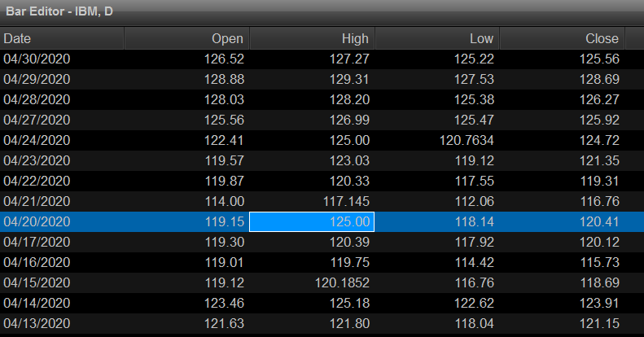The width and height of the screenshot is (644, 337).
Task: Click Open value 119.15
Action: click(x=224, y=221)
